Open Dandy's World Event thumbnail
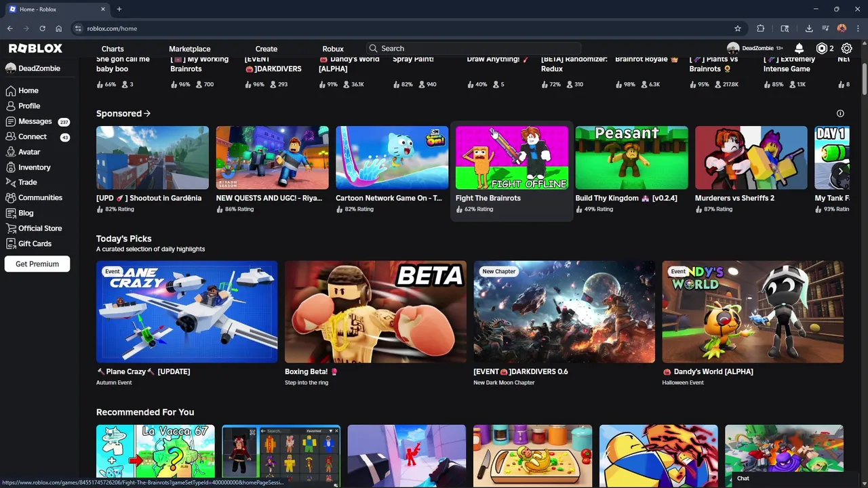Image resolution: width=868 pixels, height=488 pixels. click(753, 312)
